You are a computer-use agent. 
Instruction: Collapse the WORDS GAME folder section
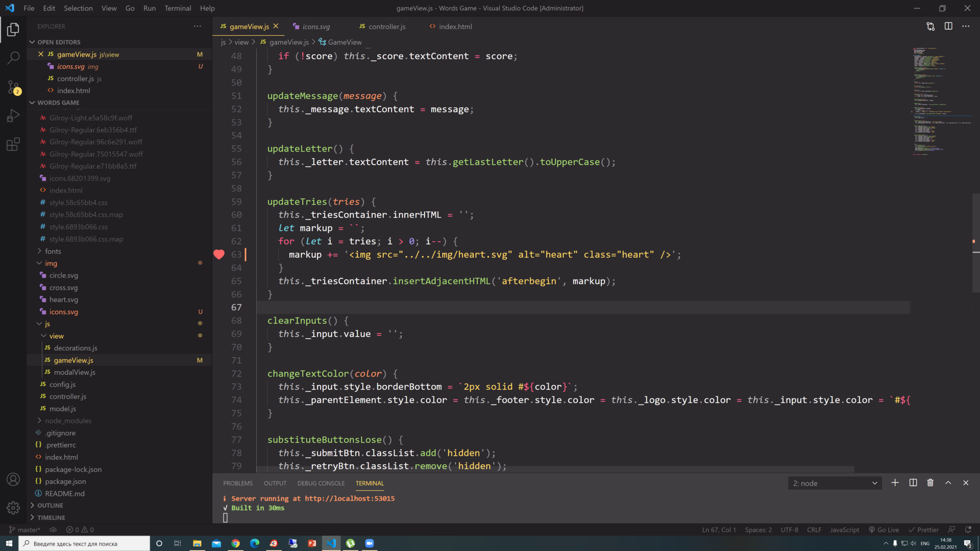(58, 103)
